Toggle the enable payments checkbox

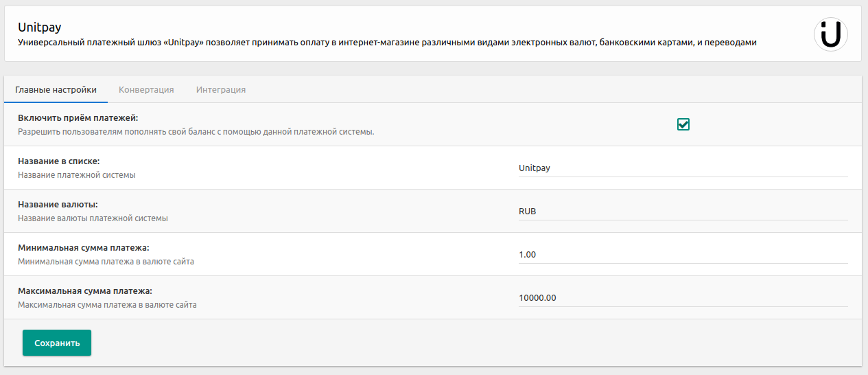(683, 124)
